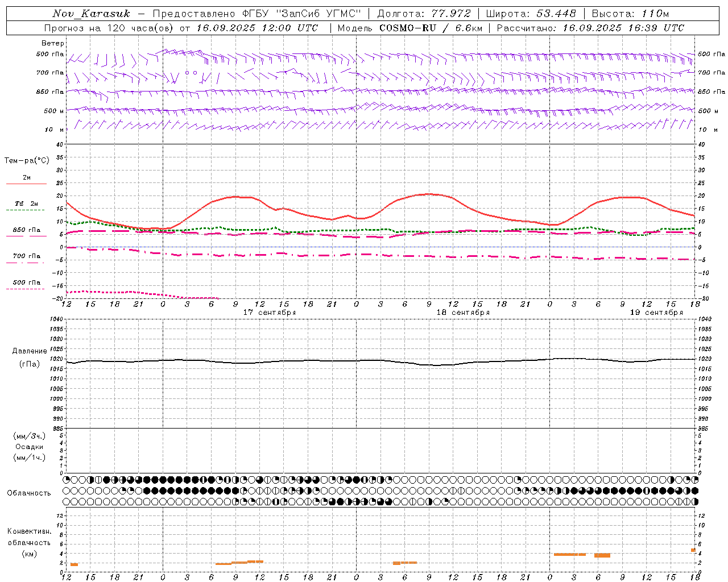This screenshot has width=728, height=582.
Task: Click the 850 гПа temperature legend entry
Action: point(27,230)
